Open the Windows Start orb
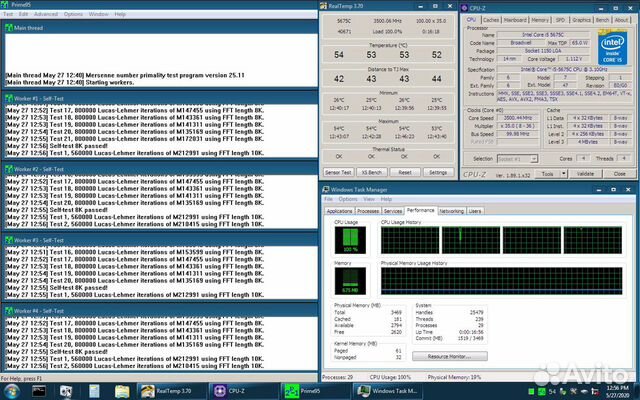Viewport: 640px width, 400px height. click(x=11, y=391)
